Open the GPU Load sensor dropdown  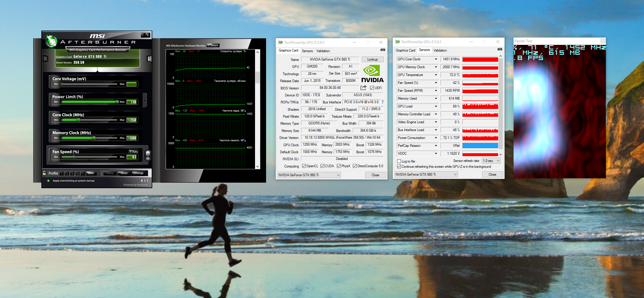[x=436, y=106]
